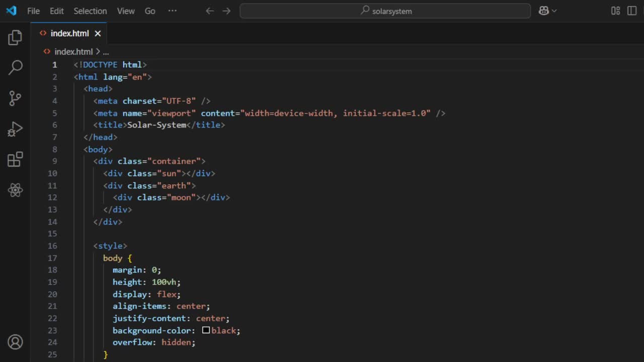Open the Copilot chat icon
This screenshot has height=362, width=644.
(543, 11)
